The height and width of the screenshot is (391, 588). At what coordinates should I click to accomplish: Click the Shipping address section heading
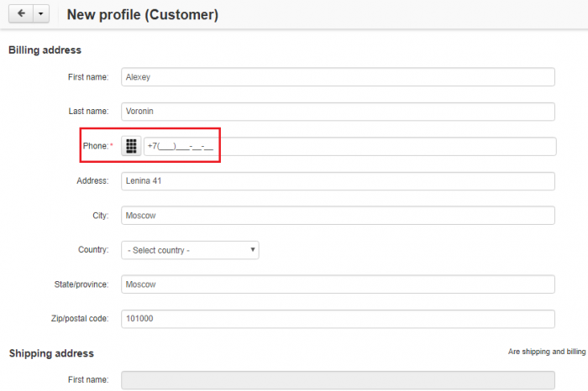coord(51,353)
